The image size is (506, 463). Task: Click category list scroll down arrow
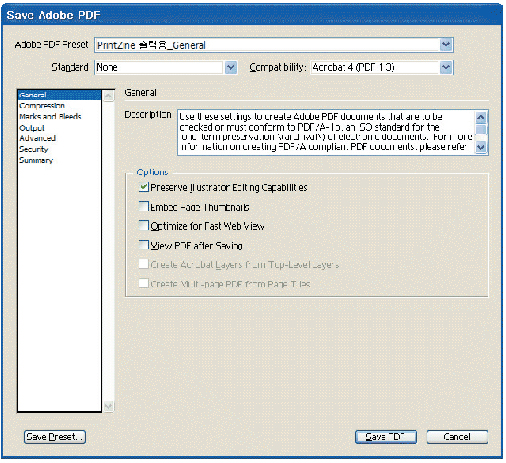click(108, 406)
